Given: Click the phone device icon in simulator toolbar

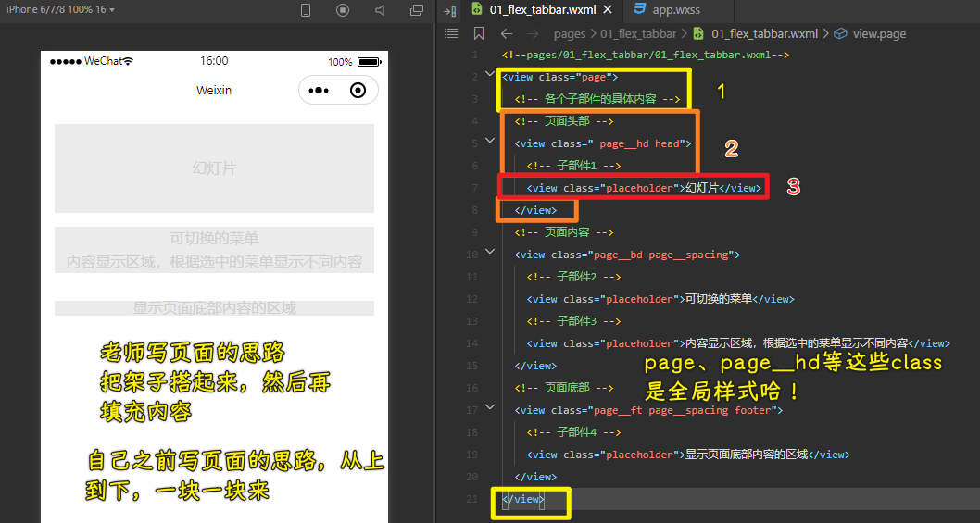Looking at the screenshot, I should tap(306, 10).
